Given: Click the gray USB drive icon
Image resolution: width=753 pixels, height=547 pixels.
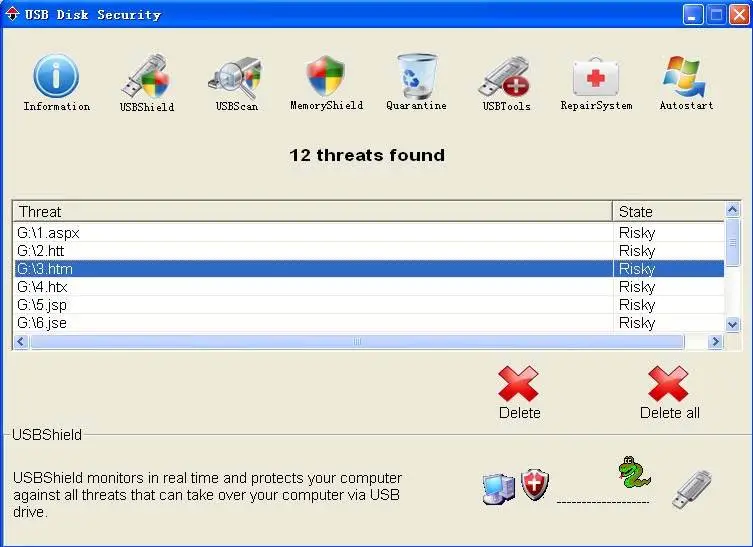Looking at the screenshot, I should pos(692,489).
